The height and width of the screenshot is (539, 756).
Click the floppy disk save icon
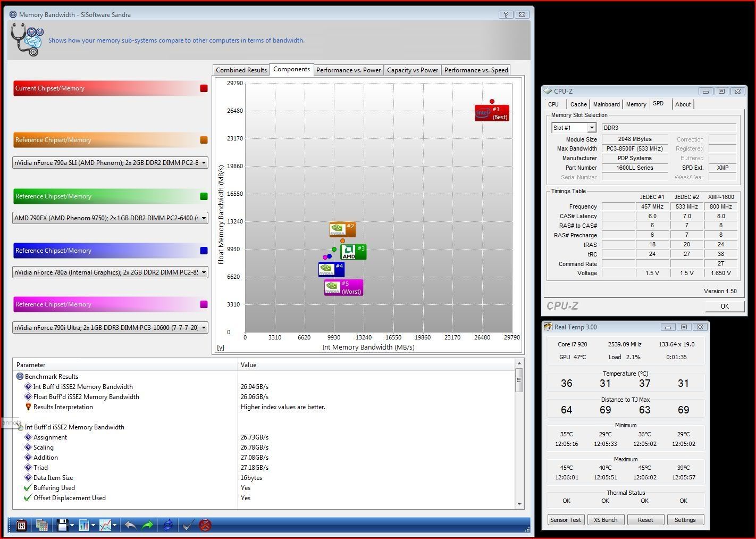coord(62,525)
